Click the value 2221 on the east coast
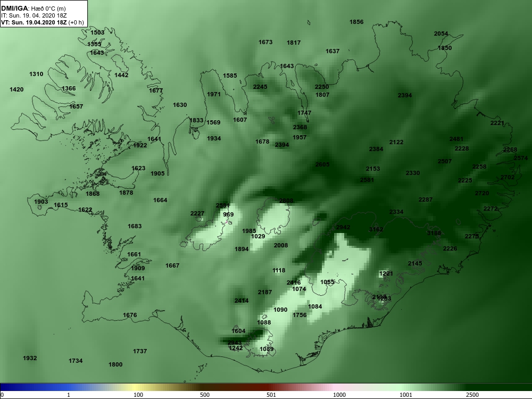 pos(497,123)
